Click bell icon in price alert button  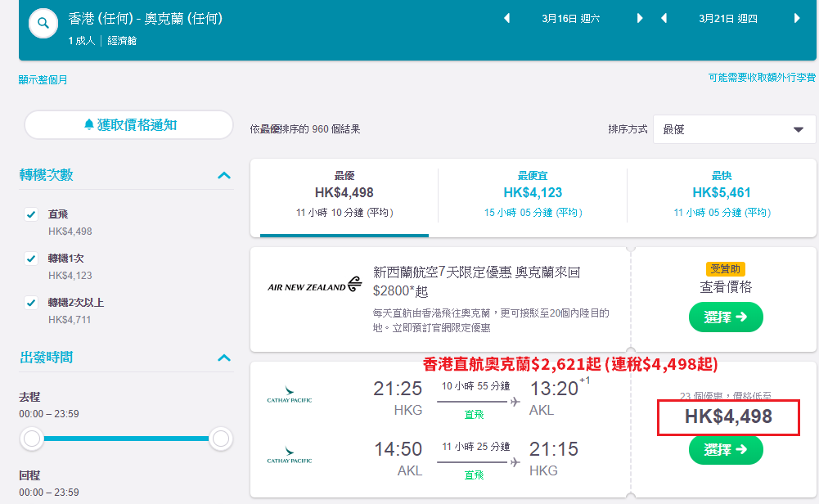pos(89,124)
